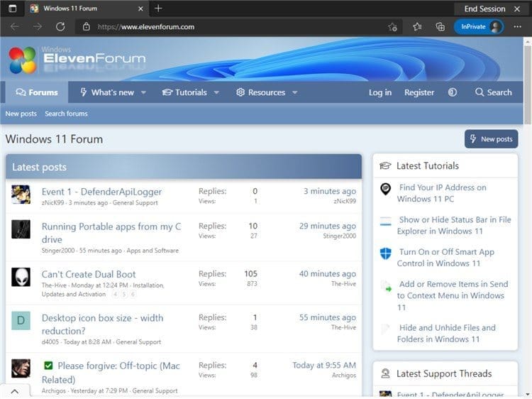Open tutorial Show or Hide Status Bar in File Explorer

[454, 226]
